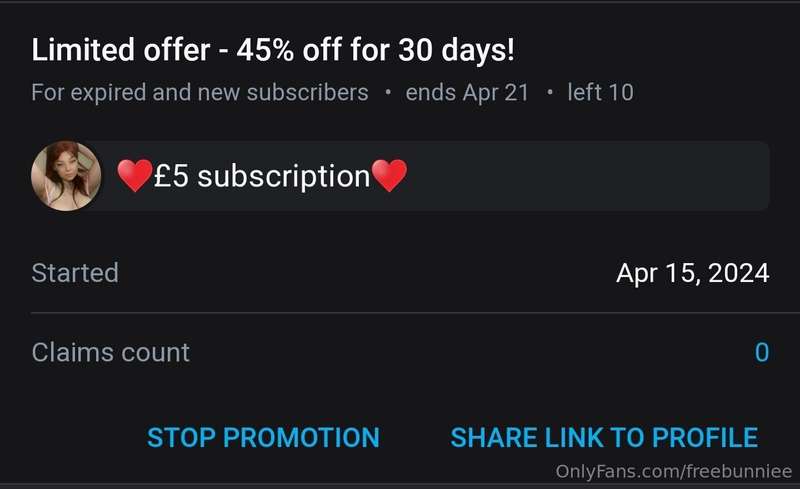Click the Limited offer 45% off heading

(x=273, y=50)
